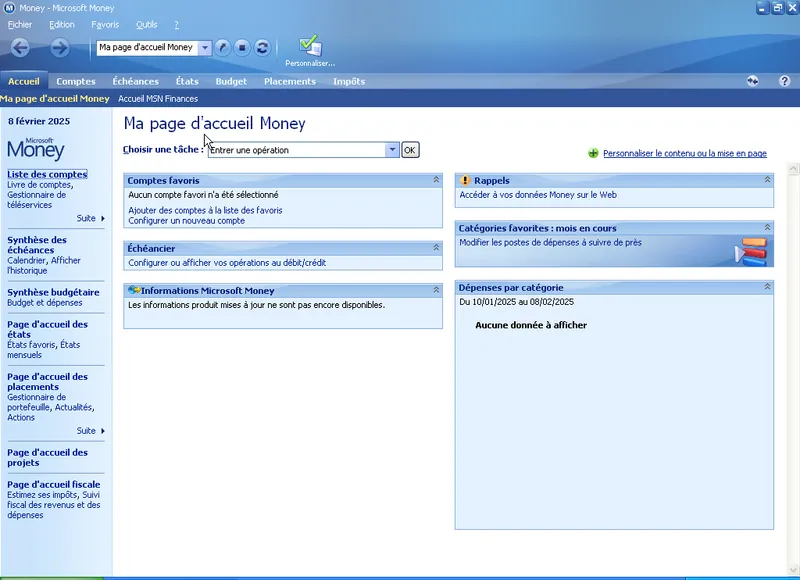Open the ? help menu

click(x=177, y=24)
